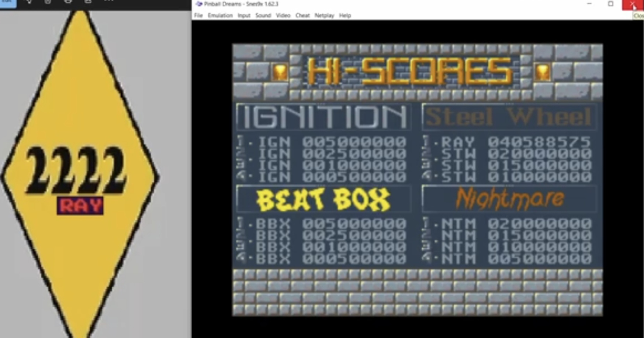Screen dimensions: 644x338
Task: Click the STW 020000000 score row
Action: (x=507, y=154)
